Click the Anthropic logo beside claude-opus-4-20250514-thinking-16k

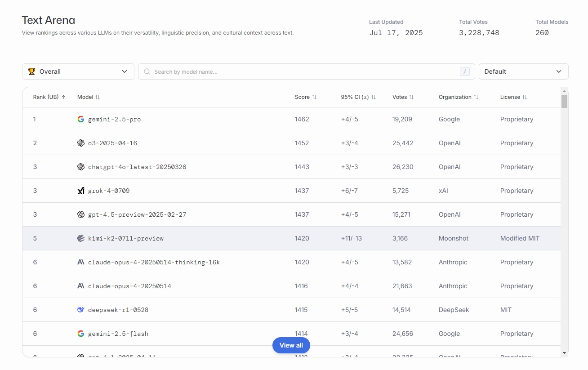81,262
